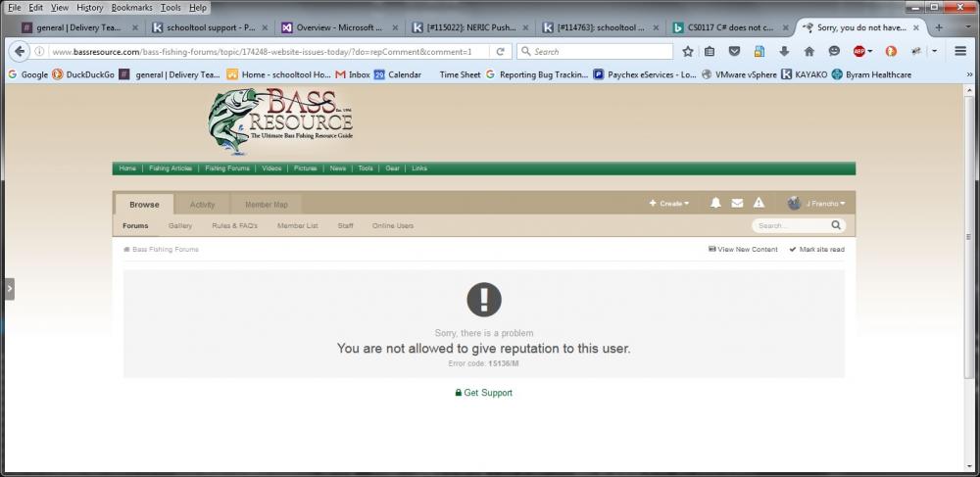Click the forum search magnifier icon

(x=836, y=225)
